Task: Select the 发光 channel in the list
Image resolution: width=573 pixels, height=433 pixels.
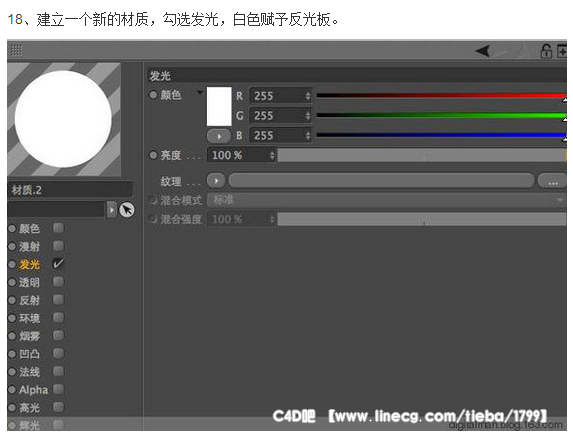Action: (x=29, y=264)
